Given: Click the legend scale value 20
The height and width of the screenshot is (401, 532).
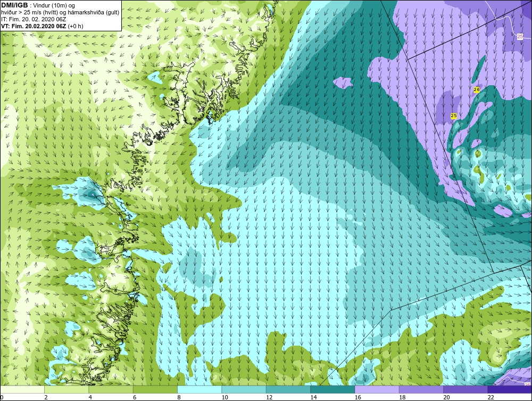Looking at the screenshot, I should (x=446, y=397).
